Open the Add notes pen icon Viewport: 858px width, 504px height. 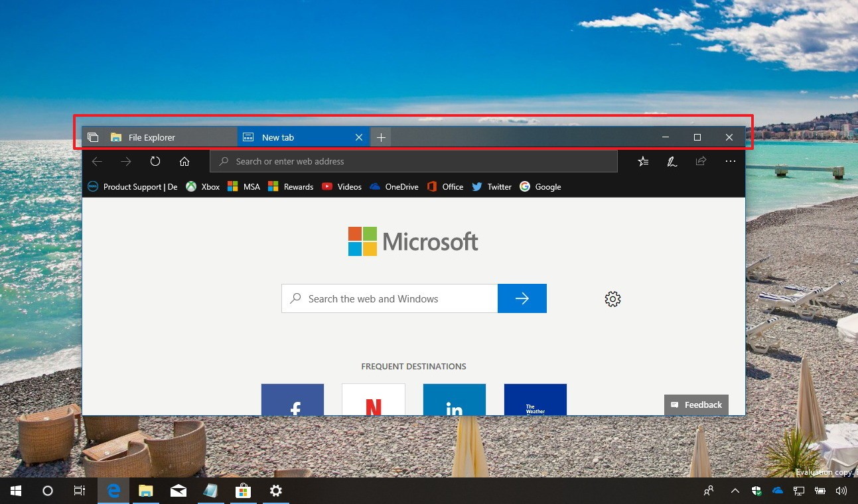click(672, 161)
